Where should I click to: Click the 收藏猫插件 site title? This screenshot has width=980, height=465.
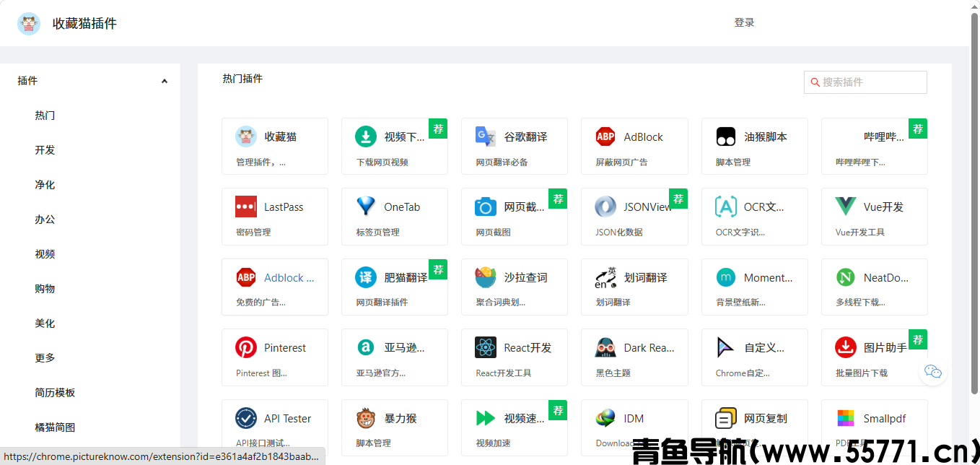click(x=84, y=24)
